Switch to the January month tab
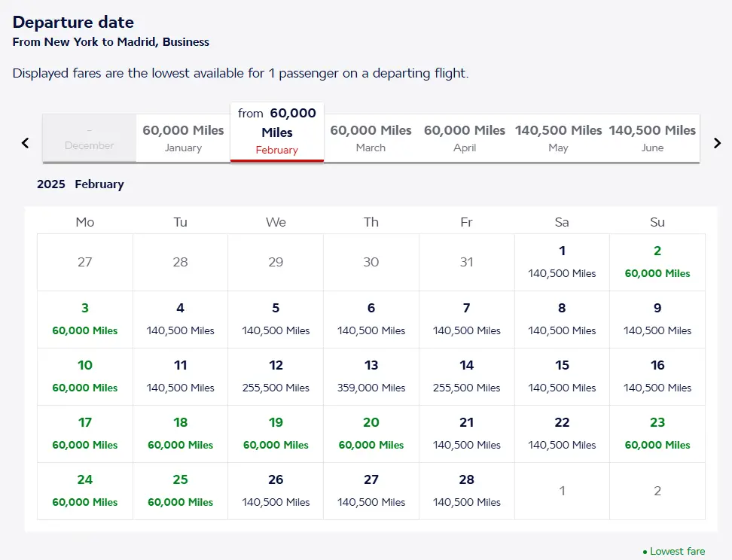The width and height of the screenshot is (732, 560). (x=183, y=138)
